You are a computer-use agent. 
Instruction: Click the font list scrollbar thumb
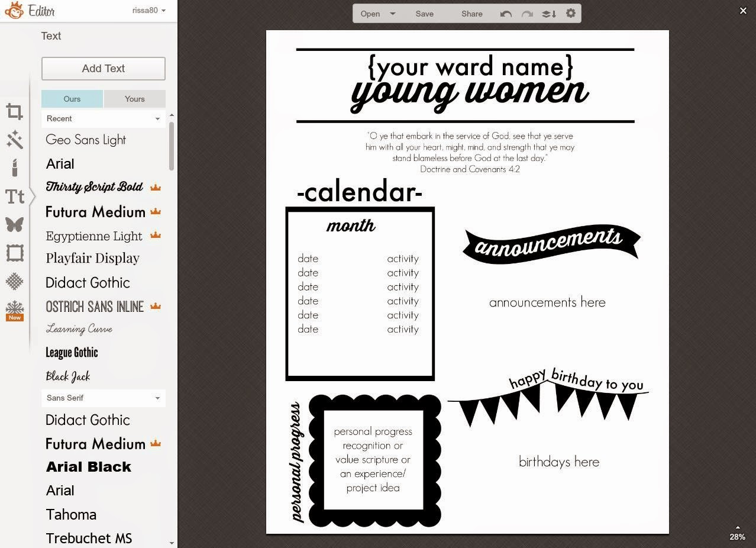pos(172,146)
